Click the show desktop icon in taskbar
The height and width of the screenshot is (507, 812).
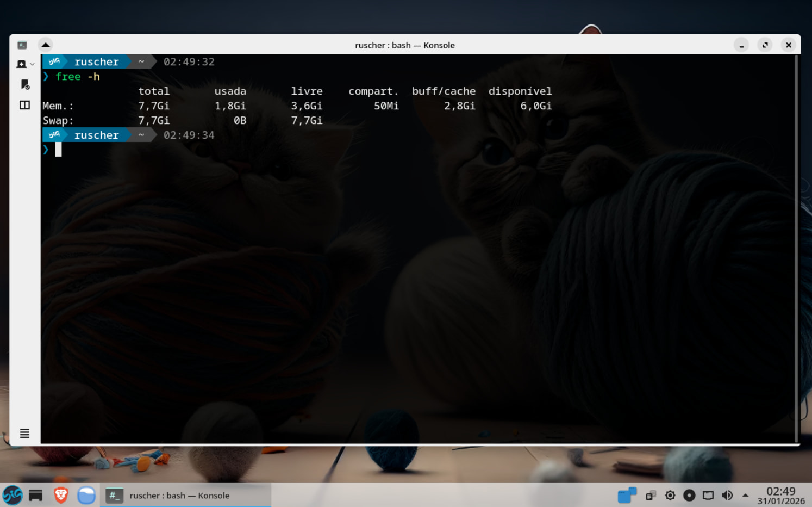click(36, 495)
